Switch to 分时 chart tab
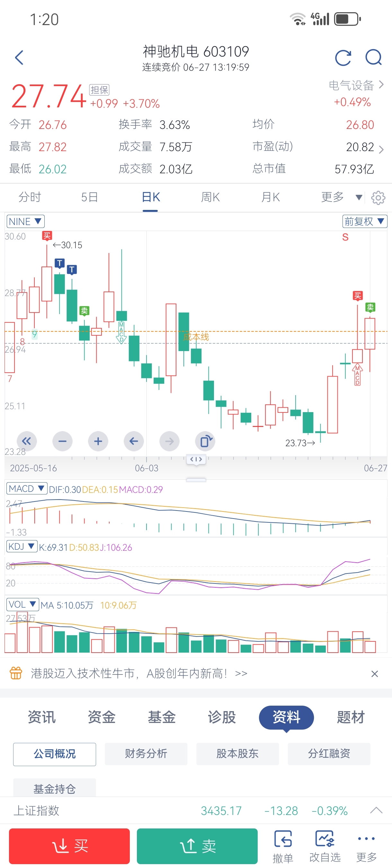 (x=30, y=197)
